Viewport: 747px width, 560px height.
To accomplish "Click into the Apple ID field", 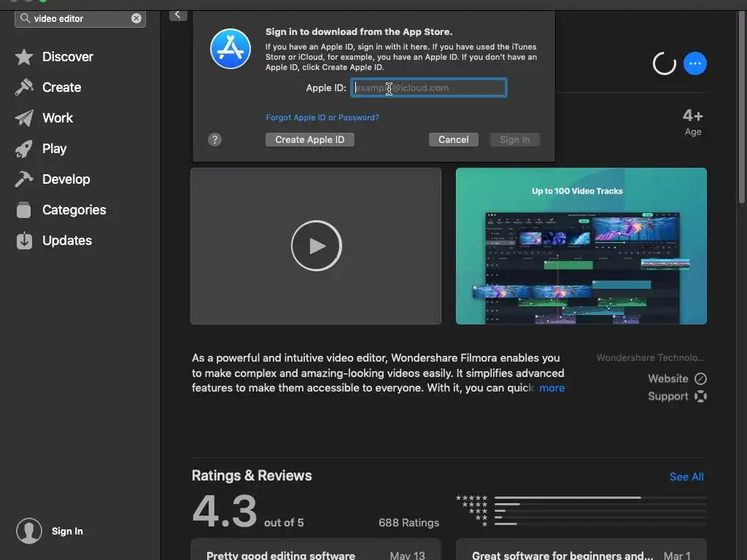I will (429, 87).
